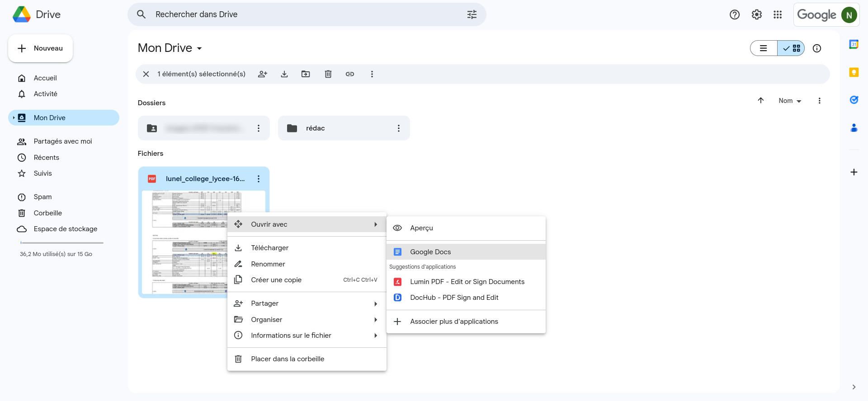
Task: Expand the Partager submenu
Action: coord(307,303)
